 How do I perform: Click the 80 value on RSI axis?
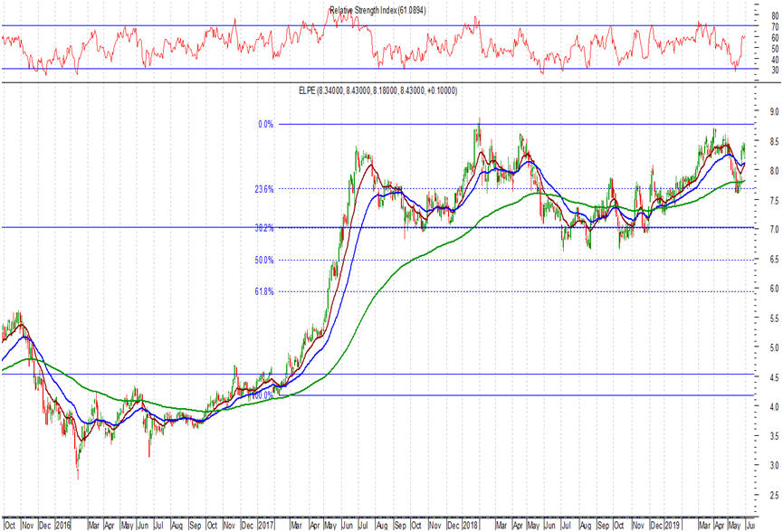[x=775, y=16]
